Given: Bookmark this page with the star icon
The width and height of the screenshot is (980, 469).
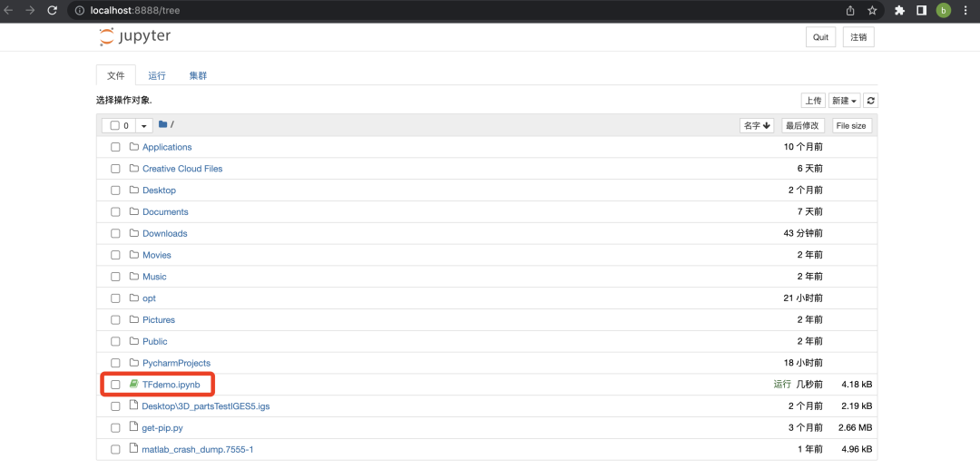Looking at the screenshot, I should tap(872, 10).
